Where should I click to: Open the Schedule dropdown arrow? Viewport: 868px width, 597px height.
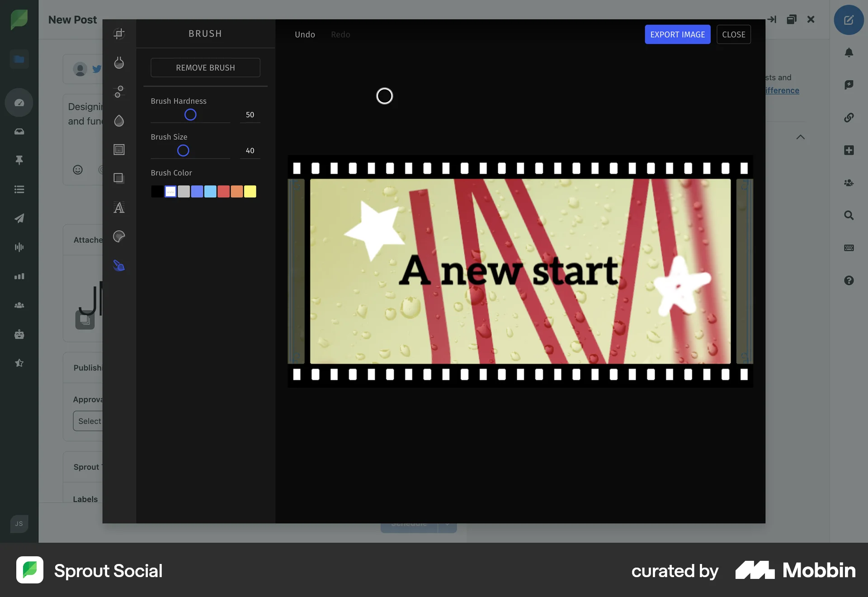click(447, 525)
